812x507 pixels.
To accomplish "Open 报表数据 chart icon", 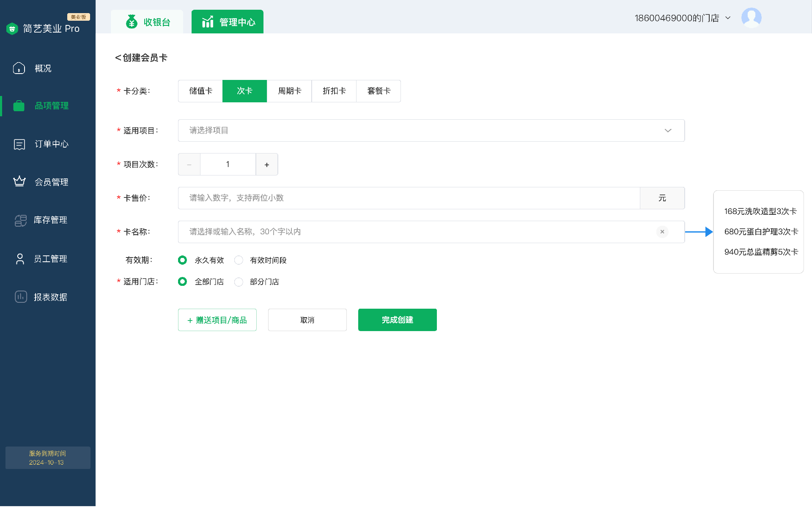I will (x=21, y=297).
